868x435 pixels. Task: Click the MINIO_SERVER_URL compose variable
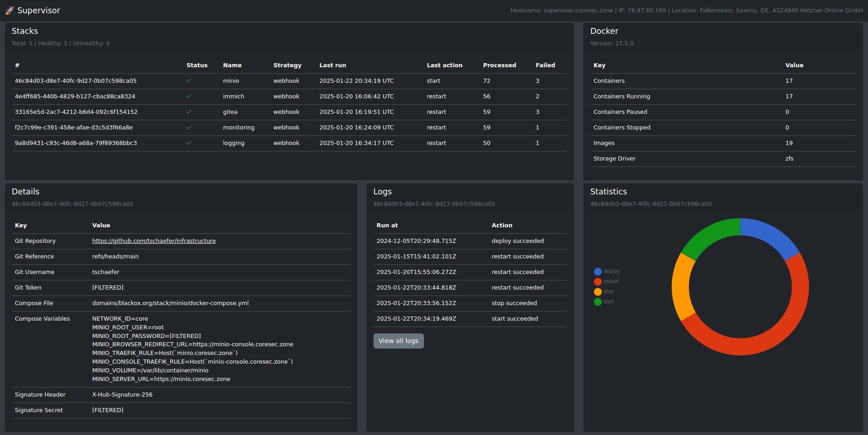click(161, 379)
